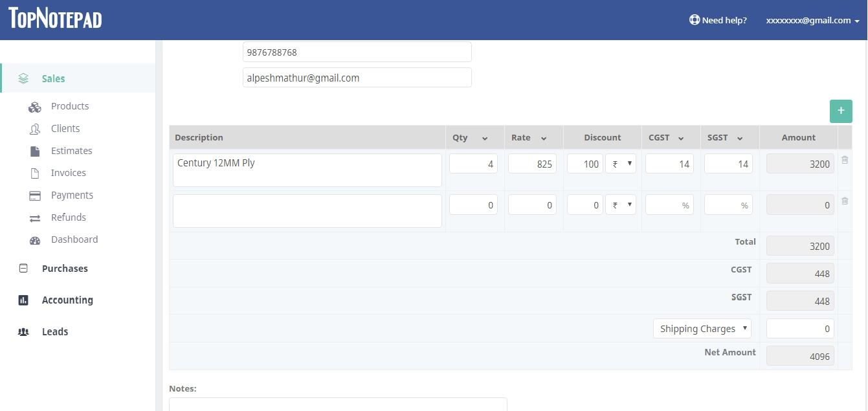Screen dimensions: 868x411
Task: Click the Dashboard gauge icon
Action: click(35, 240)
